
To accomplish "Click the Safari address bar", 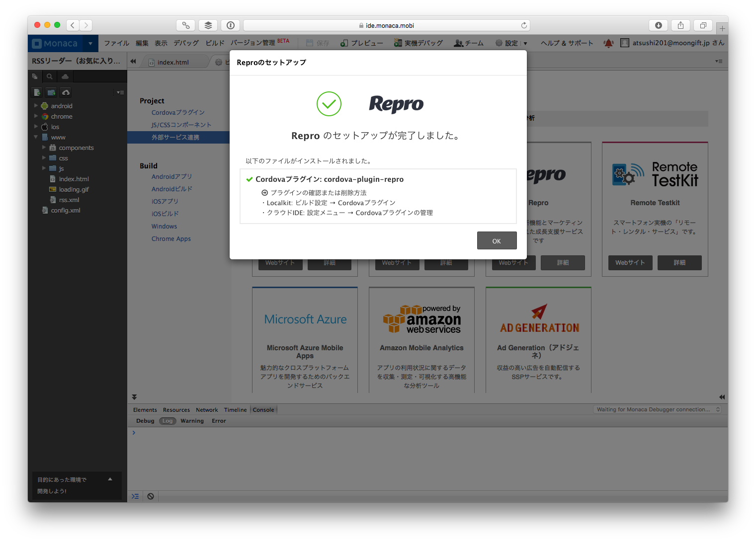I will 387,25.
